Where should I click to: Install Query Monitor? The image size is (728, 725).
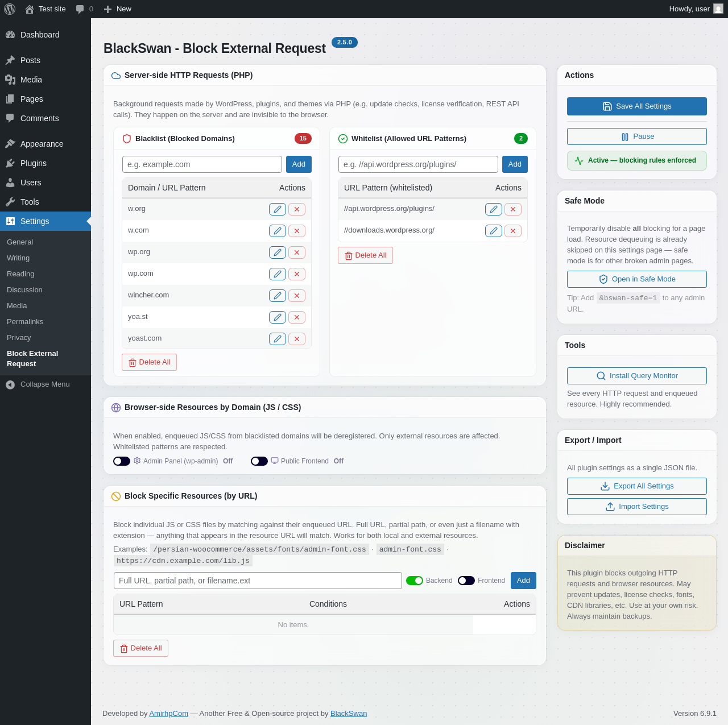[637, 376]
